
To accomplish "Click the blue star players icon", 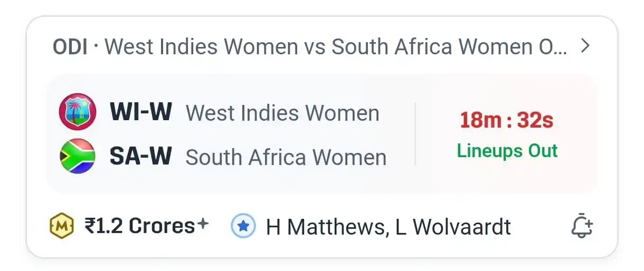I will point(243,227).
